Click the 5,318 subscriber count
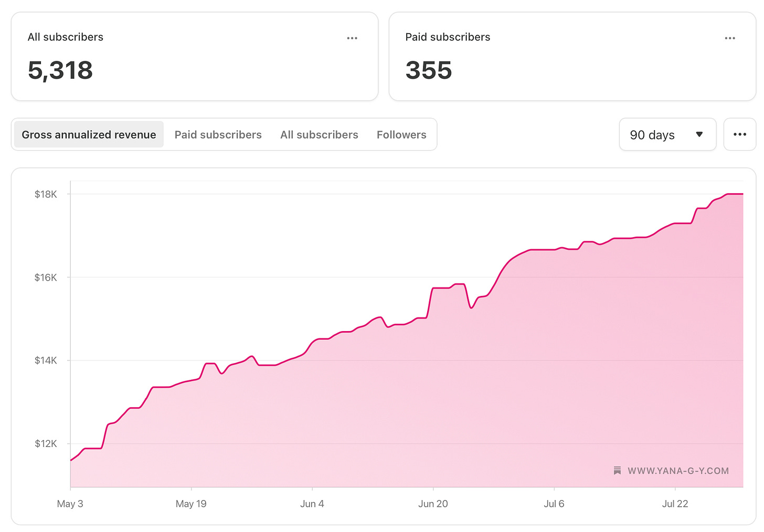 tap(60, 70)
